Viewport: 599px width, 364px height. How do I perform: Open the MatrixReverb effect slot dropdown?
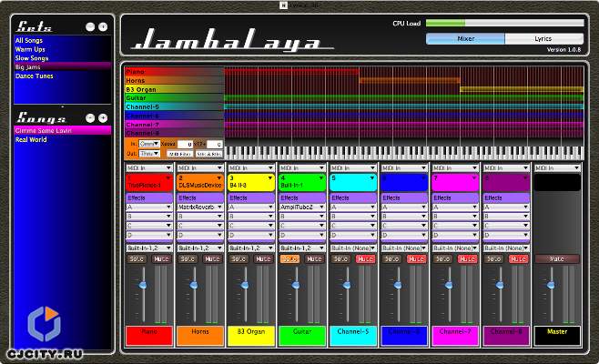coord(199,207)
